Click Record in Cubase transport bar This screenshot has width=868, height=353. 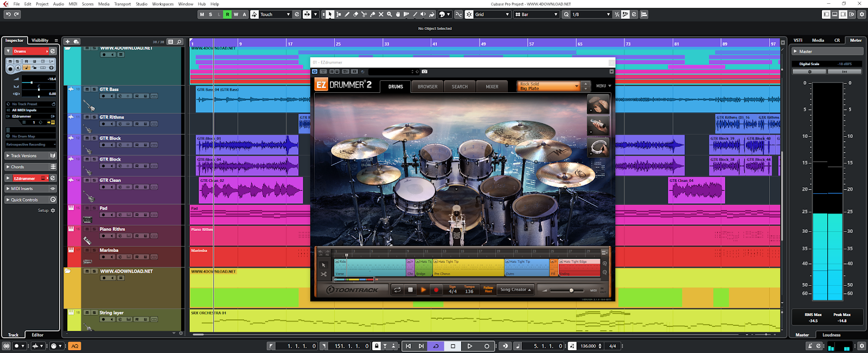[487, 346]
